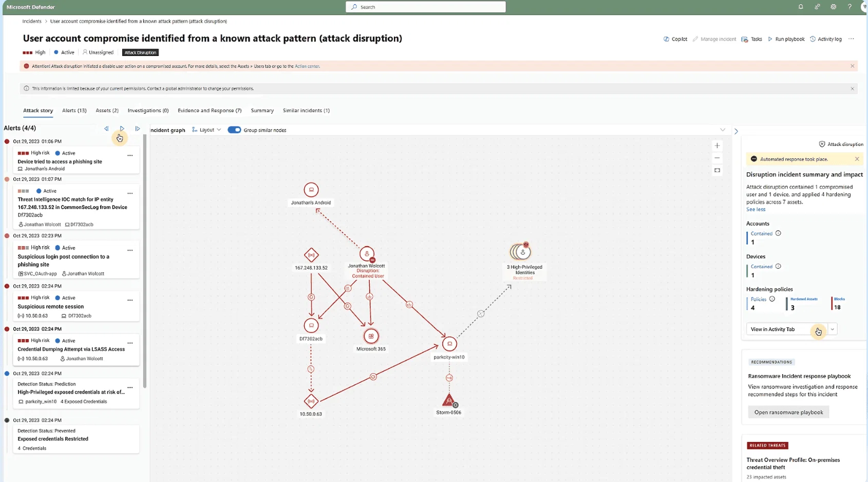Select Jonathan's Android device node
The height and width of the screenshot is (482, 868).
coord(311,190)
